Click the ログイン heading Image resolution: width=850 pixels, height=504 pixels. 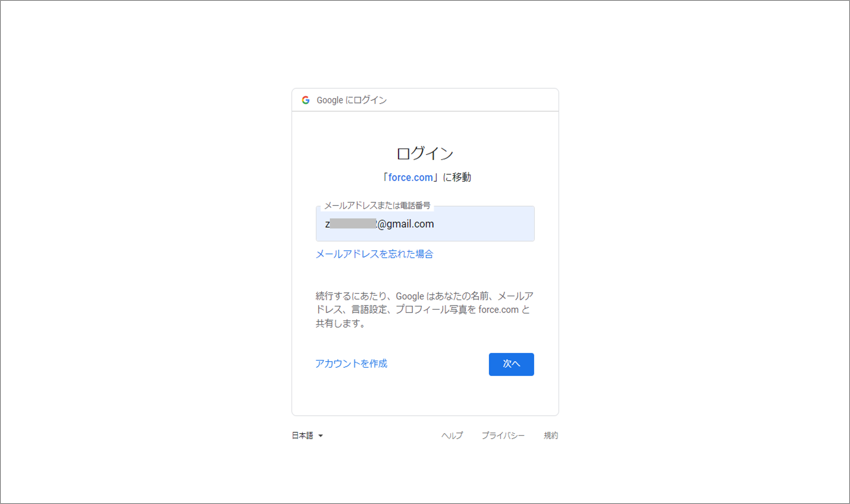pyautogui.click(x=425, y=153)
